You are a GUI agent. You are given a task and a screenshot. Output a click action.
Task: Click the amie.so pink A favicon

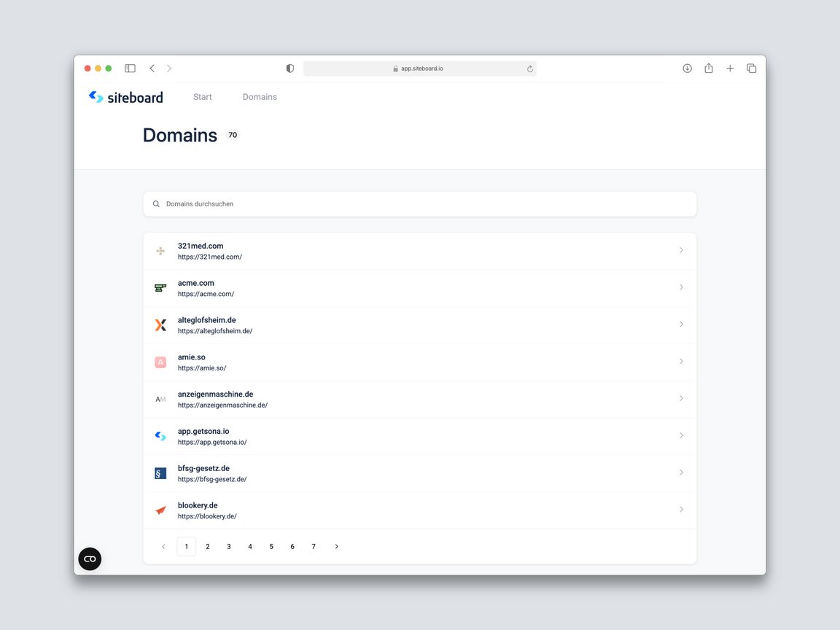[x=160, y=362]
